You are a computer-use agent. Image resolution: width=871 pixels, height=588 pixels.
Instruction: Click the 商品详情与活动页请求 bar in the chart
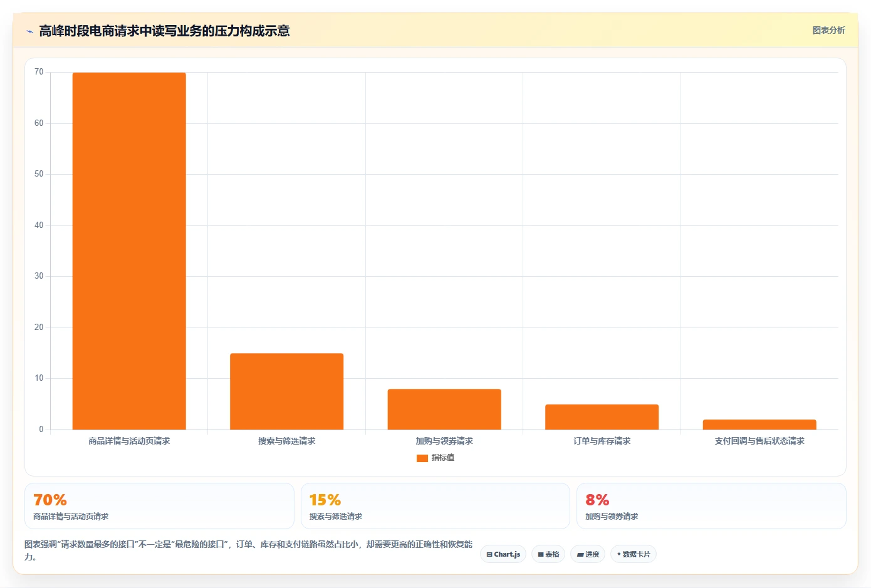(129, 251)
